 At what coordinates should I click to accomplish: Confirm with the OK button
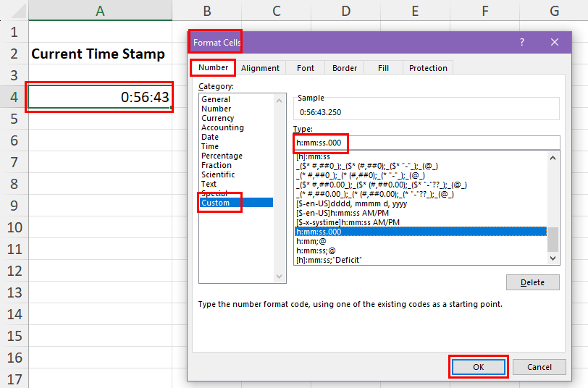479,367
